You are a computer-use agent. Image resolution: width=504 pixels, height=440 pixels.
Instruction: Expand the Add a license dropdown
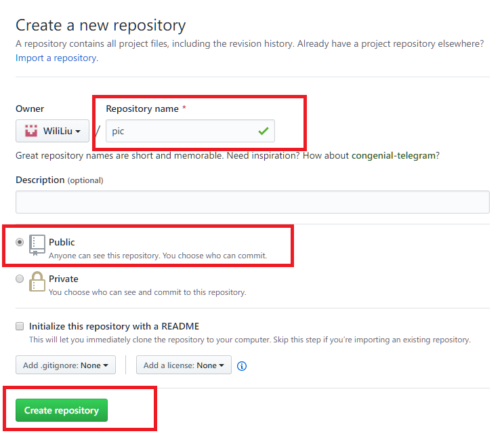pyautogui.click(x=184, y=365)
